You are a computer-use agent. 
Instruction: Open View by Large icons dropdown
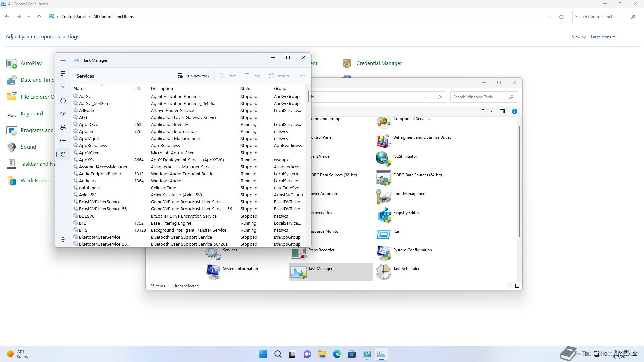603,37
